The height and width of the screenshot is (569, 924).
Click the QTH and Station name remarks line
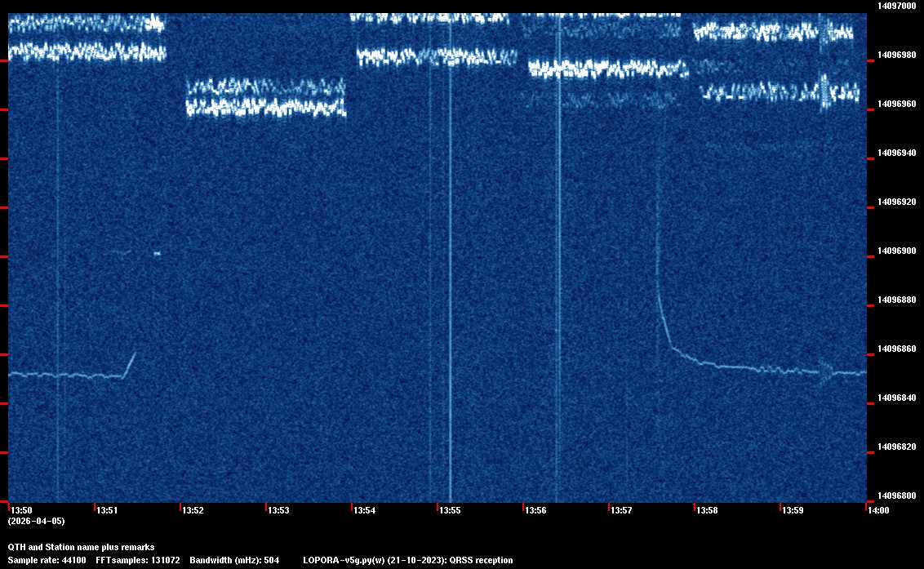coord(81,547)
